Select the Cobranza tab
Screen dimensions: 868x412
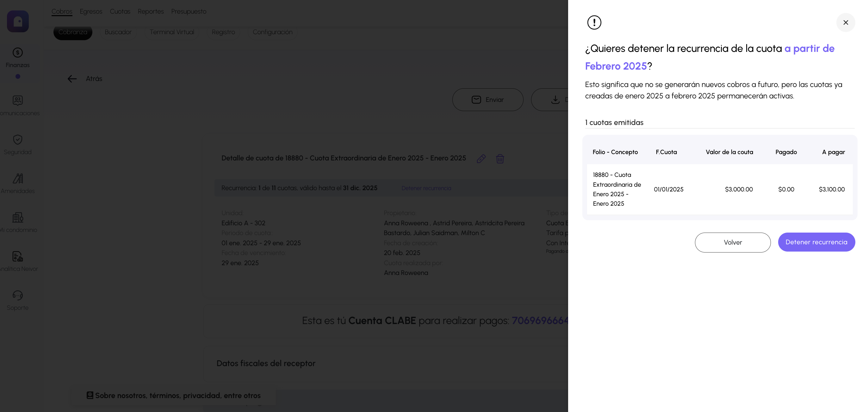pyautogui.click(x=73, y=32)
